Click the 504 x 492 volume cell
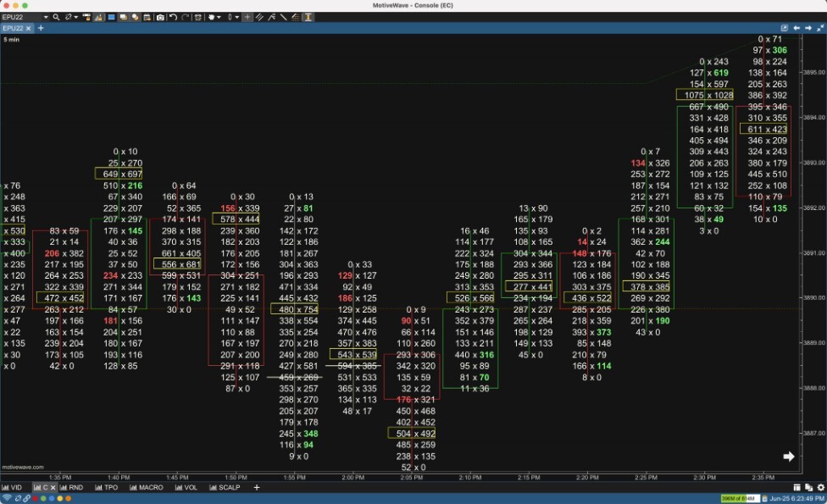The height and width of the screenshot is (504, 827). pos(412,434)
